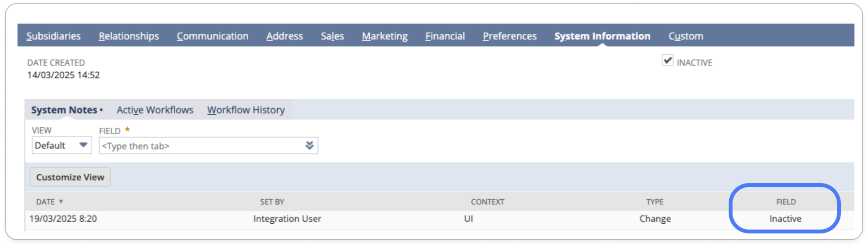Expand the Field double-chevron dropdown arrow
Image resolution: width=868 pixels, height=247 pixels.
310,145
